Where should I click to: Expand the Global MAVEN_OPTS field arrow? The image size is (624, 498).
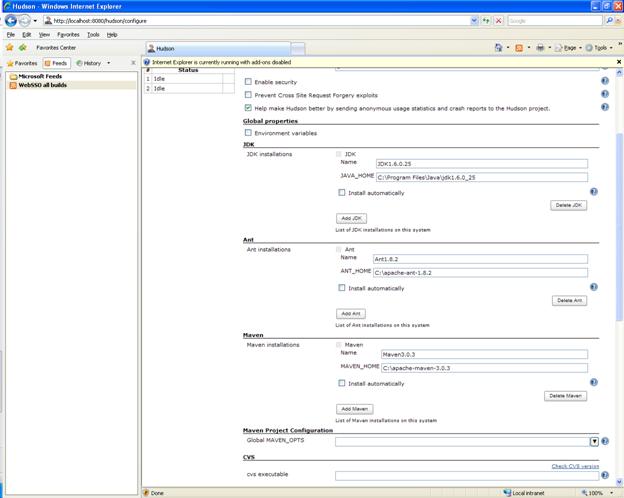click(594, 441)
